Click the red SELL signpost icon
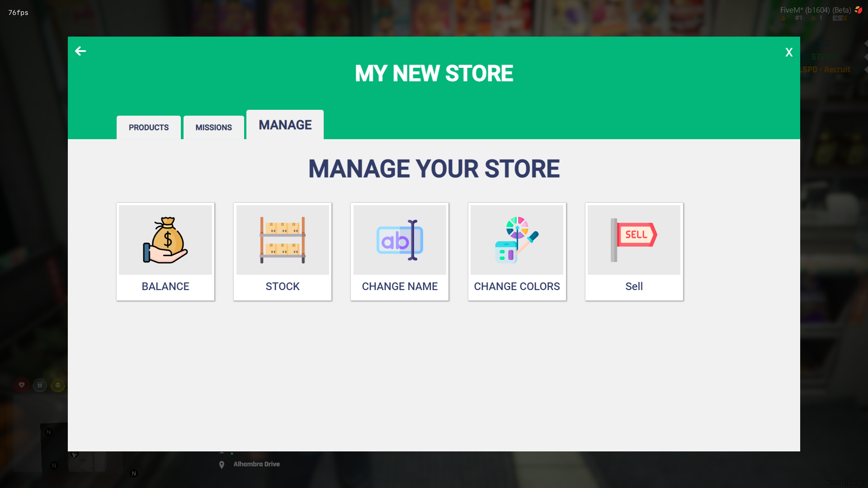Screen dimensions: 868x488 634,239
